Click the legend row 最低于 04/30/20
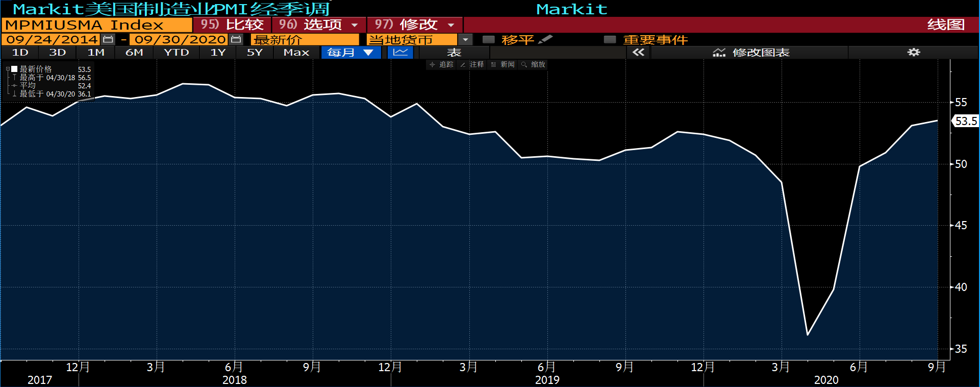This screenshot has height=387, width=980. [x=51, y=94]
